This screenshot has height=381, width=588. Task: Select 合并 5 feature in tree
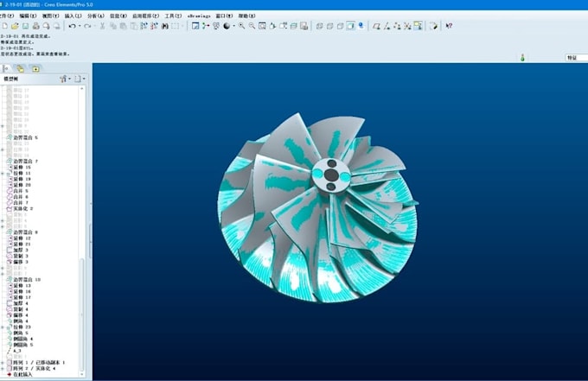pos(17,191)
